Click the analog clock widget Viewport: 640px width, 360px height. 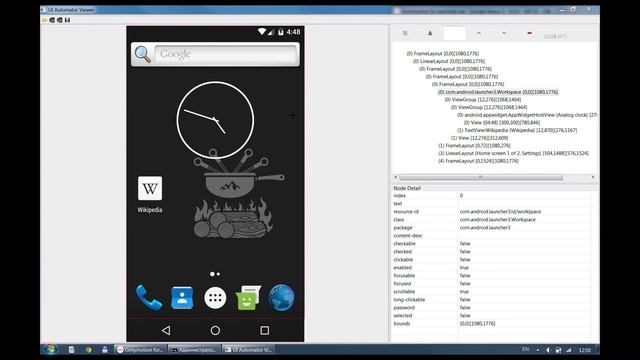[215, 120]
